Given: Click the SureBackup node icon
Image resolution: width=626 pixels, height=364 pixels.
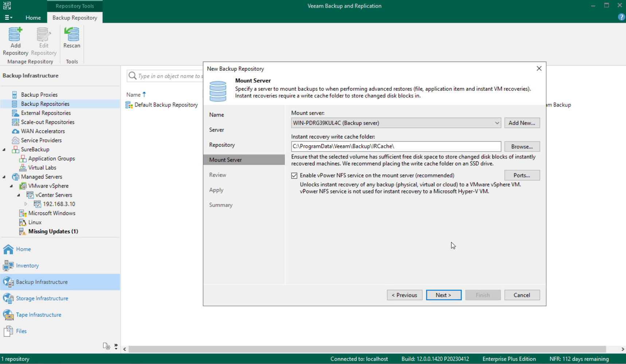Looking at the screenshot, I should (15, 149).
